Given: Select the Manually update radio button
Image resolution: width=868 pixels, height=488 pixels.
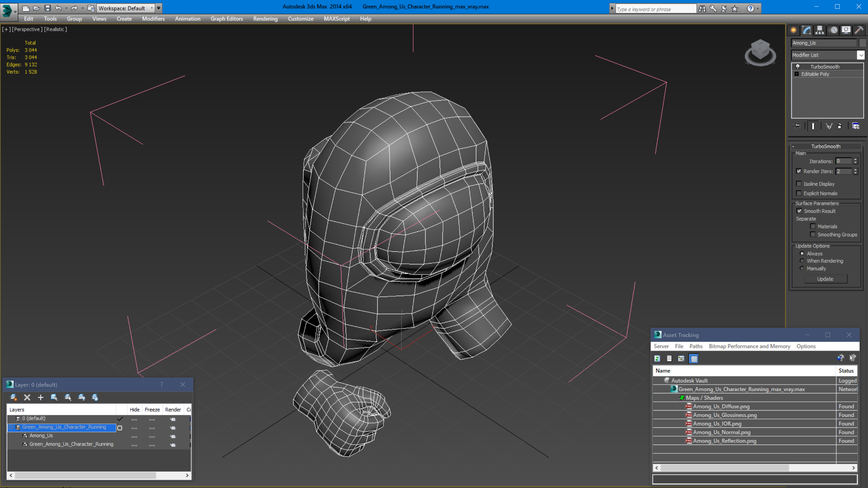Looking at the screenshot, I should click(x=802, y=269).
